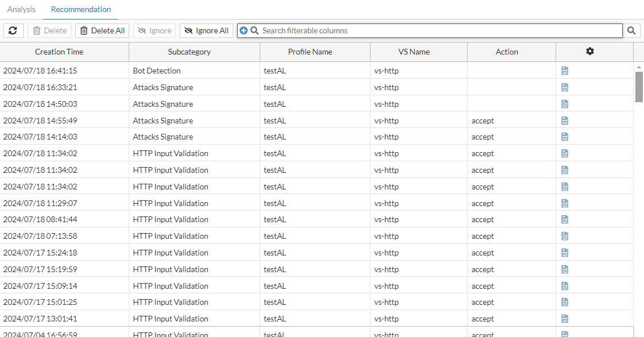
Task: Open details icon on the bottom 2024/07/04 row
Action: 564,334
